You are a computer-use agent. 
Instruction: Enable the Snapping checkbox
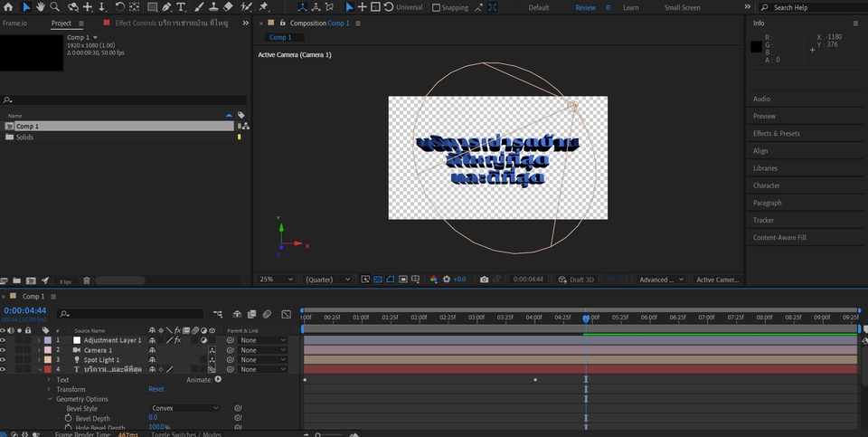pos(437,7)
